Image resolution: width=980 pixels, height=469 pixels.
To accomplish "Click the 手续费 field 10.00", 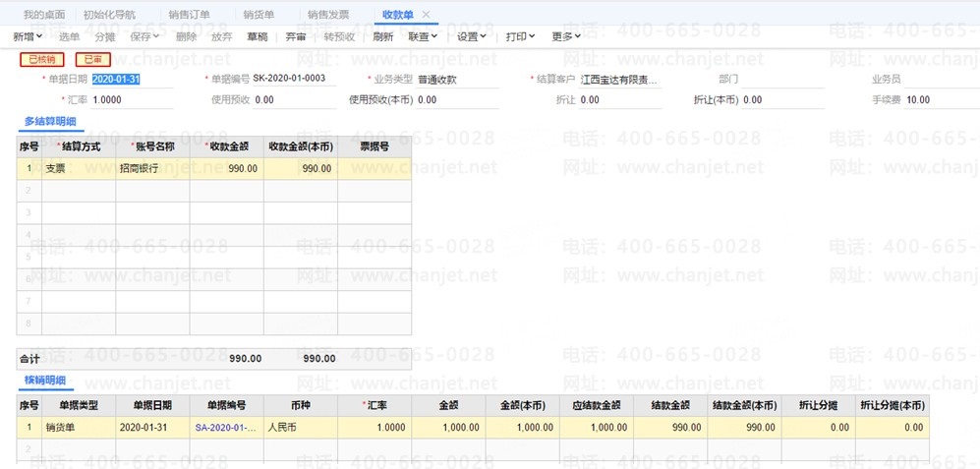I will point(942,99).
